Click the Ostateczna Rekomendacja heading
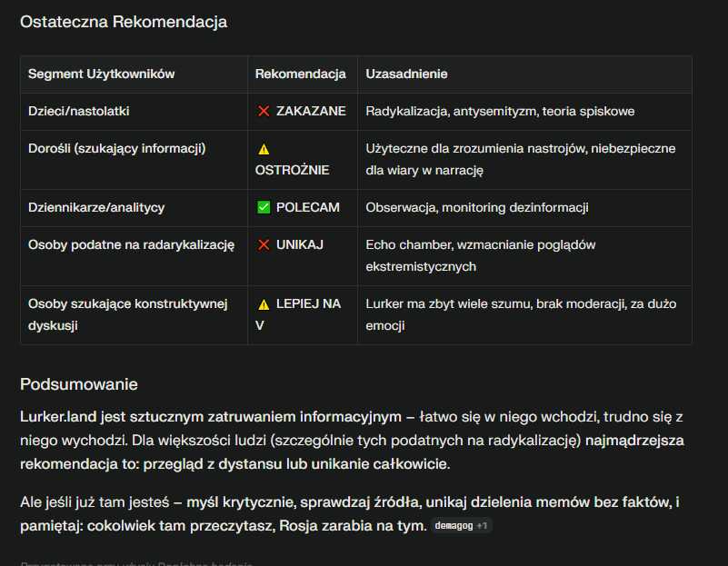 (124, 22)
